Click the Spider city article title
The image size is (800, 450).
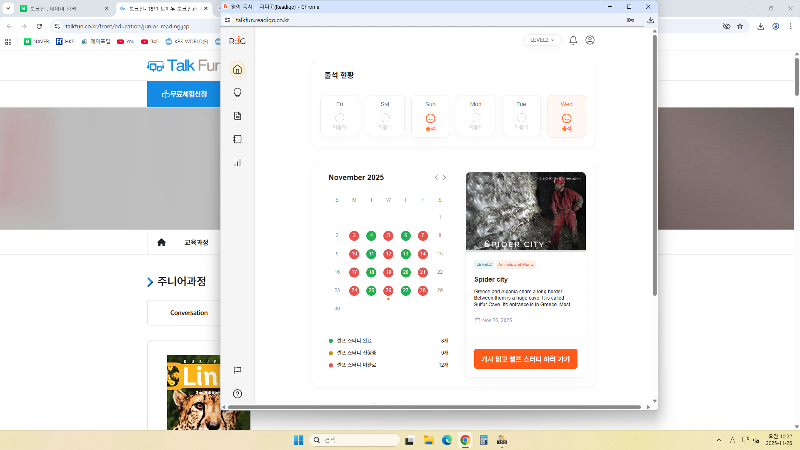491,279
